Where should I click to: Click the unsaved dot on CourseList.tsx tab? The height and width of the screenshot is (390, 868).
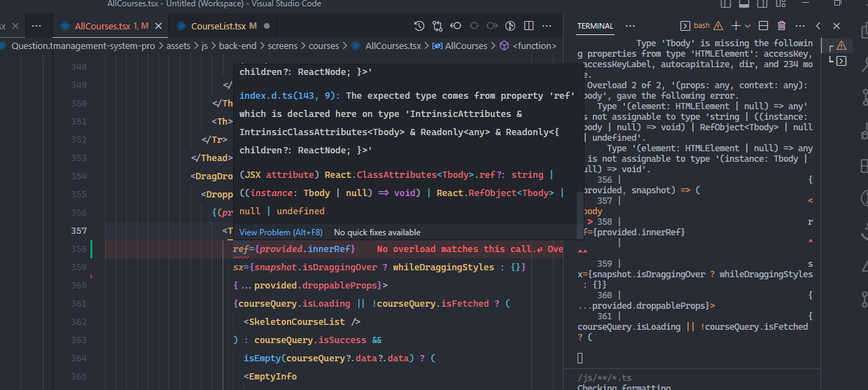267,26
